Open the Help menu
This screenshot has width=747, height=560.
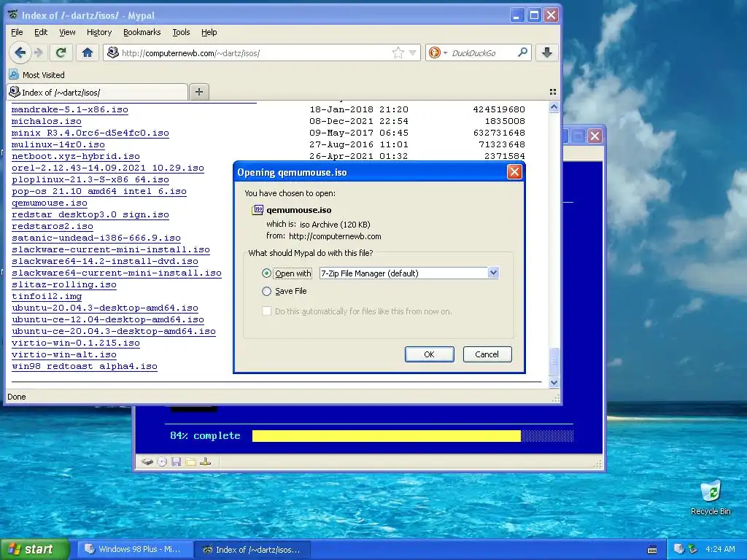point(209,32)
